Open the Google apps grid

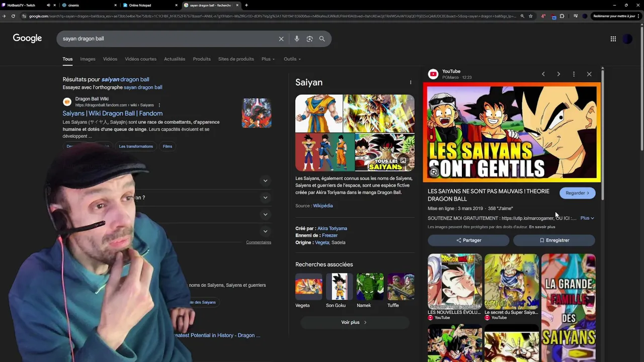click(613, 39)
